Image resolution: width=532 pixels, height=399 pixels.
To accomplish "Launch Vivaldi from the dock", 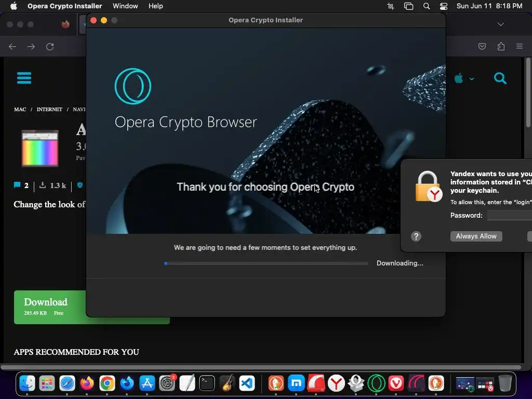I will pos(396,383).
